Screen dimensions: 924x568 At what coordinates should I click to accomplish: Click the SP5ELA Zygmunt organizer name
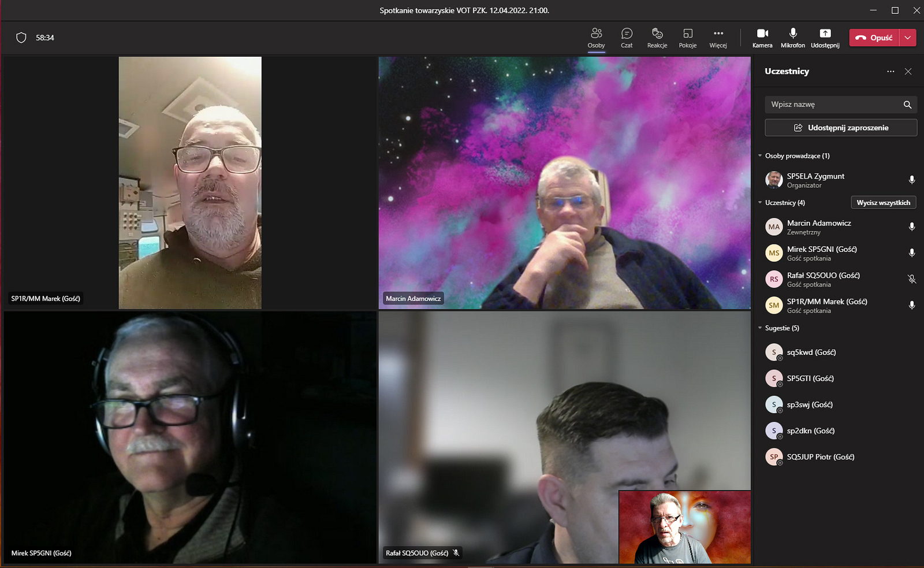815,176
